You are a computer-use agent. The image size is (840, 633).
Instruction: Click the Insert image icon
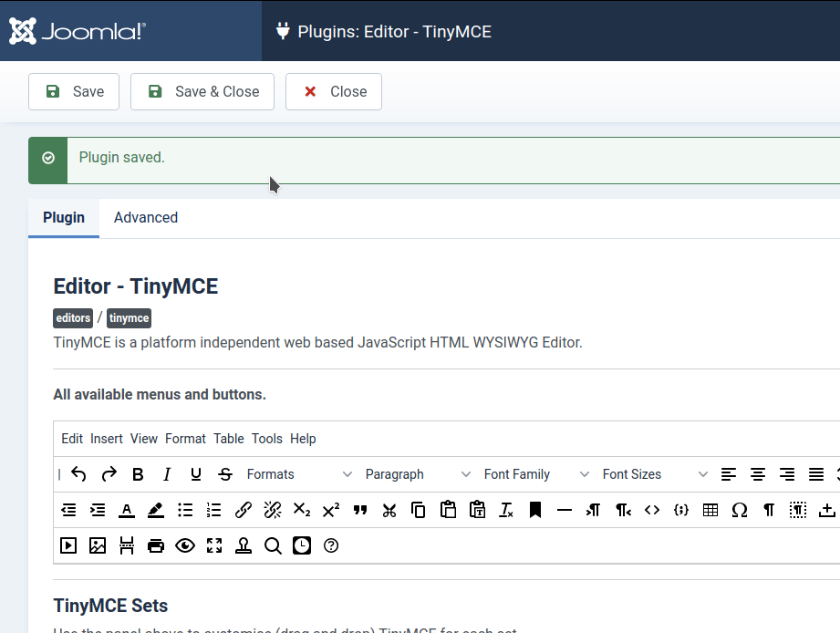(x=98, y=545)
